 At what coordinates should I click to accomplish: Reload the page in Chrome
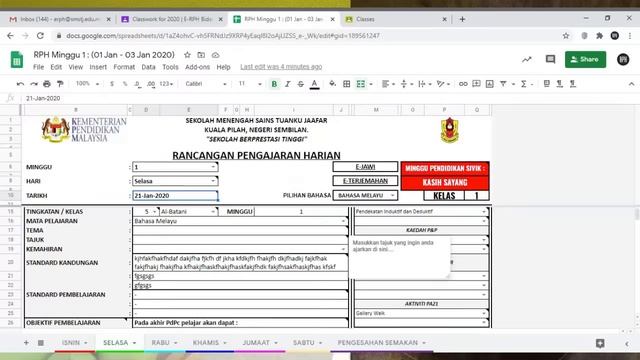point(40,36)
